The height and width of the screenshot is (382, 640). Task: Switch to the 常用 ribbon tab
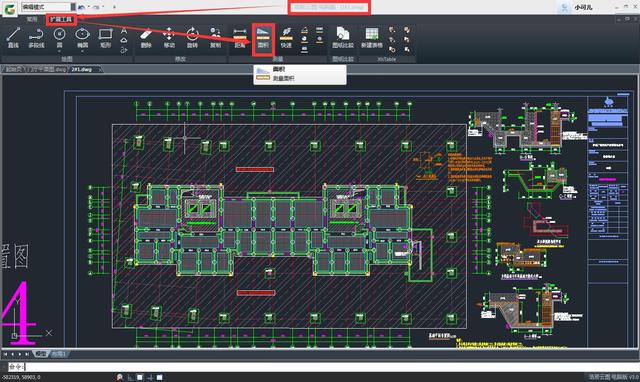31,19
